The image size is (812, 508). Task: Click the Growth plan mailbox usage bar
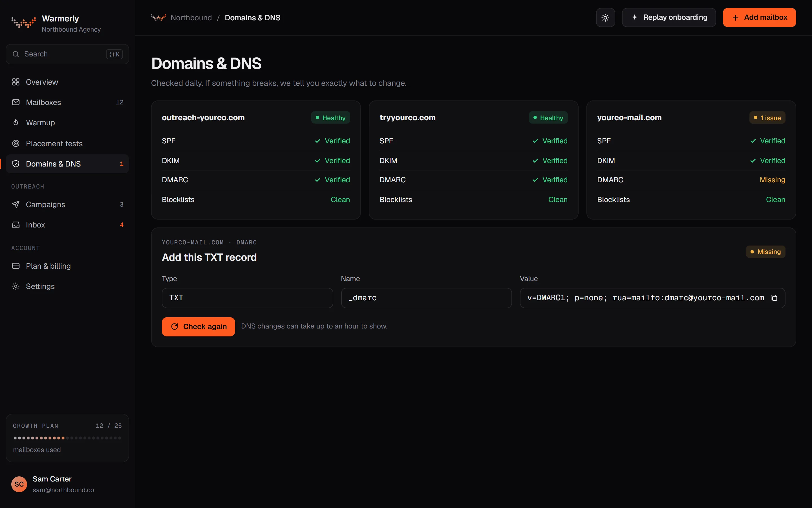[x=67, y=438]
